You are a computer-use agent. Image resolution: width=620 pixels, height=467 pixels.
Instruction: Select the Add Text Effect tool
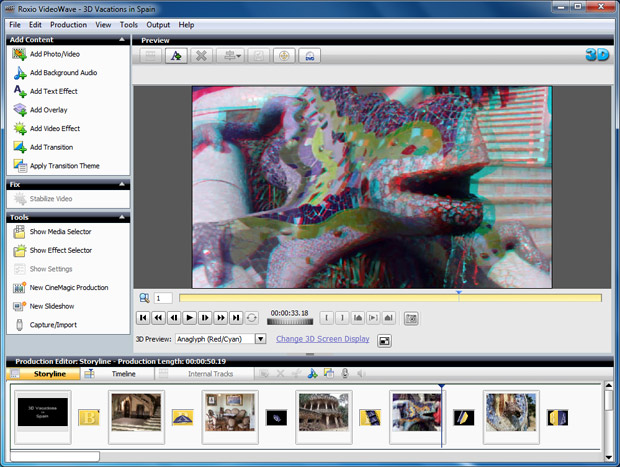pyautogui.click(x=53, y=91)
